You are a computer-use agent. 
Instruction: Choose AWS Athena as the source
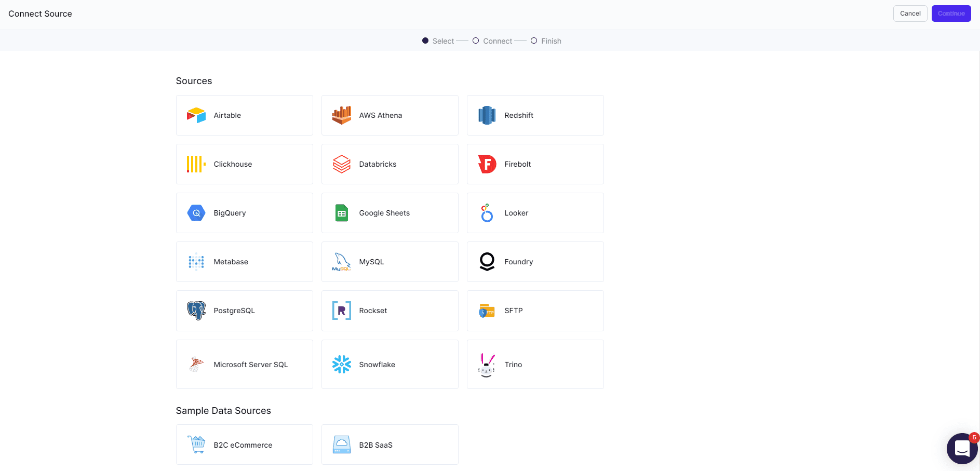[390, 115]
